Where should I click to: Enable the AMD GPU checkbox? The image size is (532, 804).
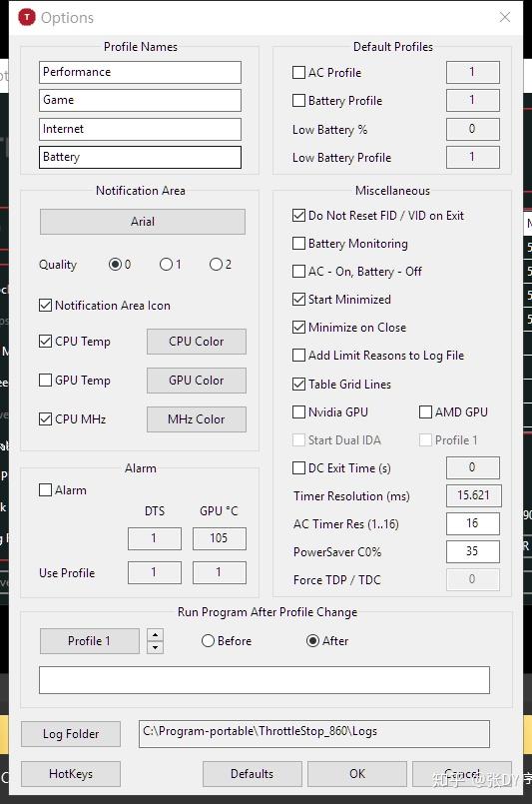pyautogui.click(x=425, y=411)
